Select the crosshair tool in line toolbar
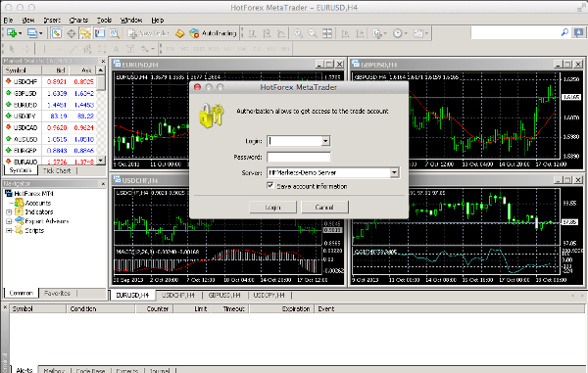 pos(26,49)
